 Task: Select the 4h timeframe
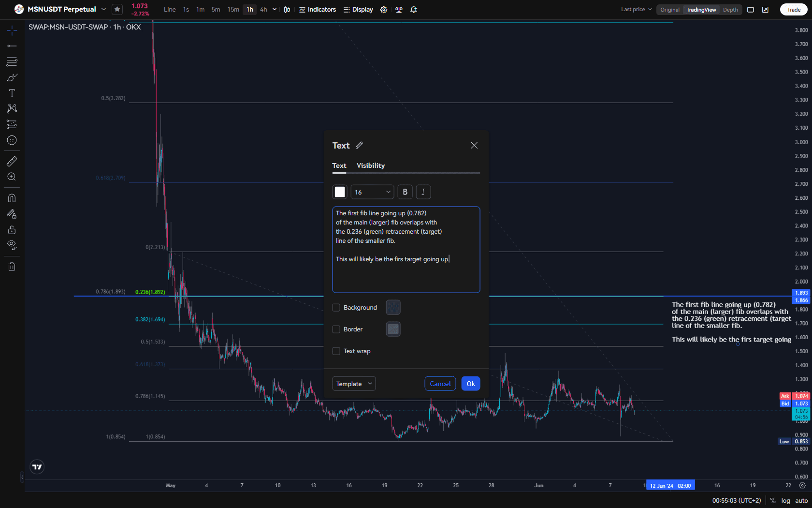pos(263,9)
